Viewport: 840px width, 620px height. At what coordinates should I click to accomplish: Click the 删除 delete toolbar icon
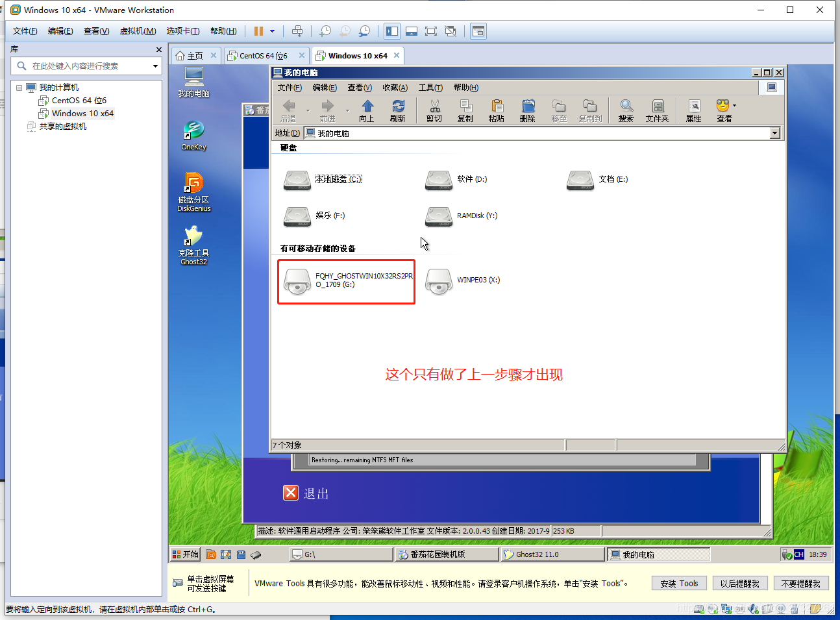pos(528,110)
